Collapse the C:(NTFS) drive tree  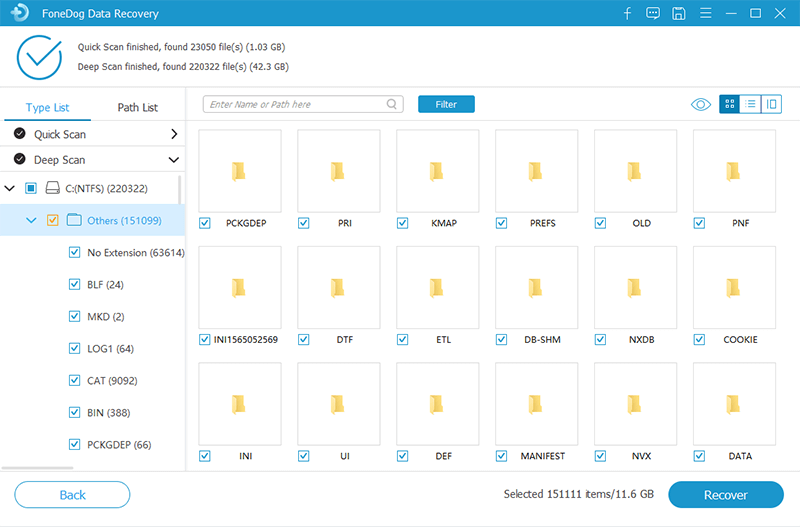[10, 188]
